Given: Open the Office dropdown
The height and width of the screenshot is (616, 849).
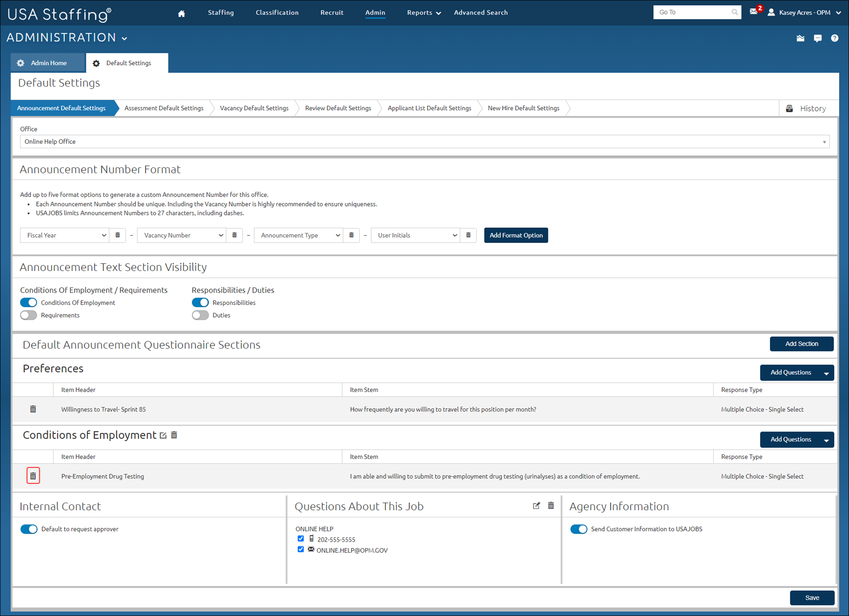Looking at the screenshot, I should [425, 142].
